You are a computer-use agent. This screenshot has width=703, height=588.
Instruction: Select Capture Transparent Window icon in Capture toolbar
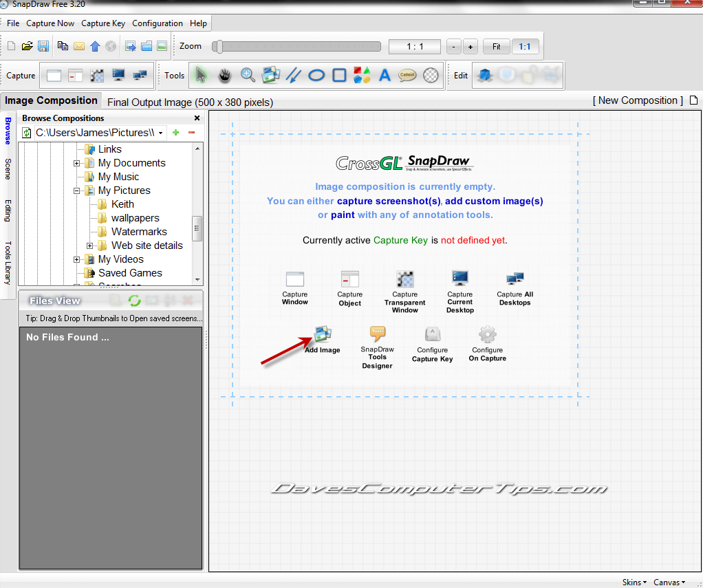(97, 75)
